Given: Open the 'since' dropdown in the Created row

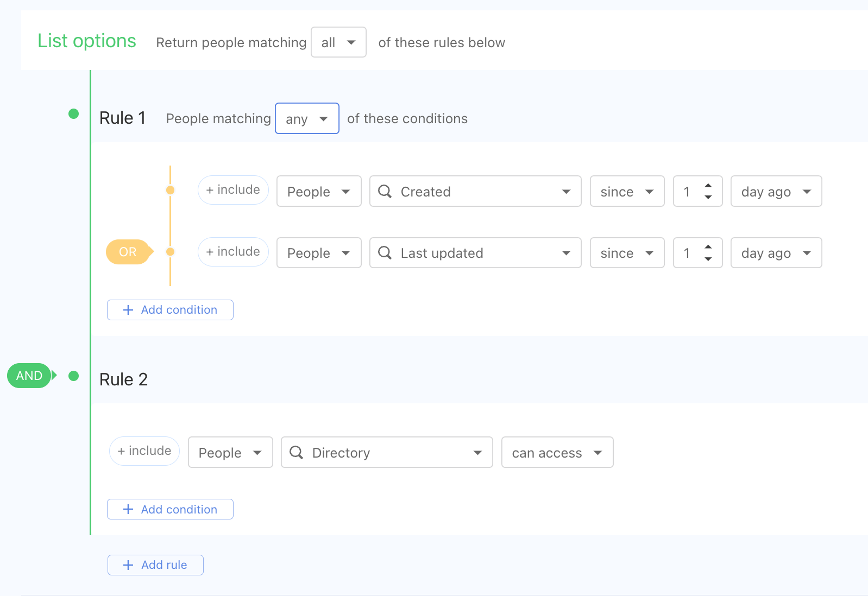Looking at the screenshot, I should coord(627,191).
